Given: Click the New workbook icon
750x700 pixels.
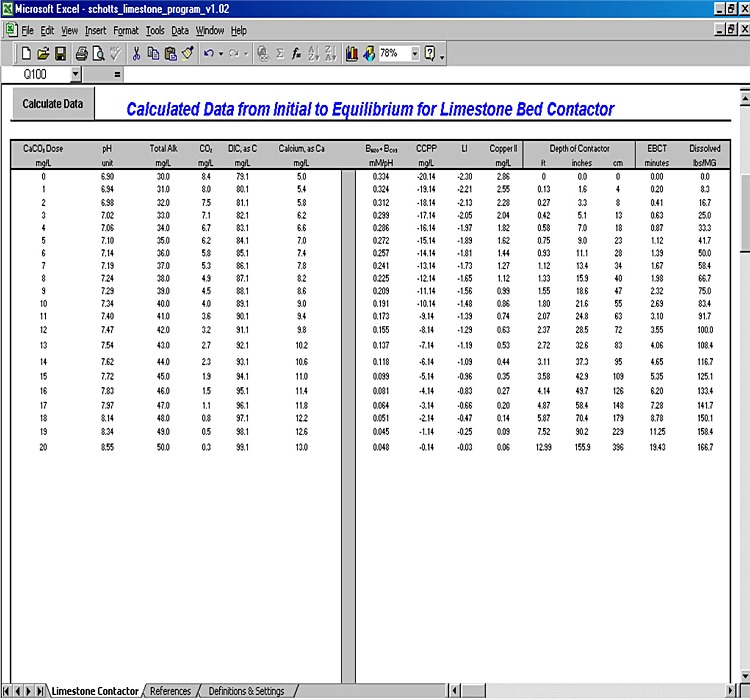Looking at the screenshot, I should (26, 53).
